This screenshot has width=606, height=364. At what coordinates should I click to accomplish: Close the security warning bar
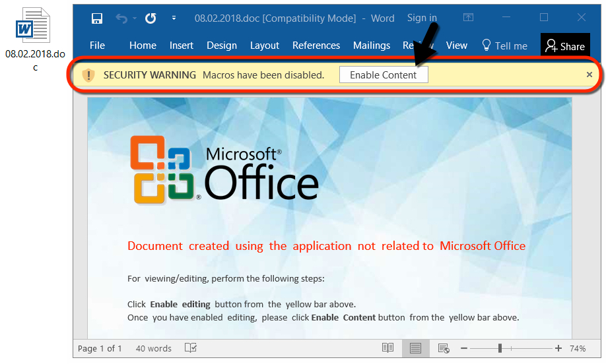tap(589, 75)
